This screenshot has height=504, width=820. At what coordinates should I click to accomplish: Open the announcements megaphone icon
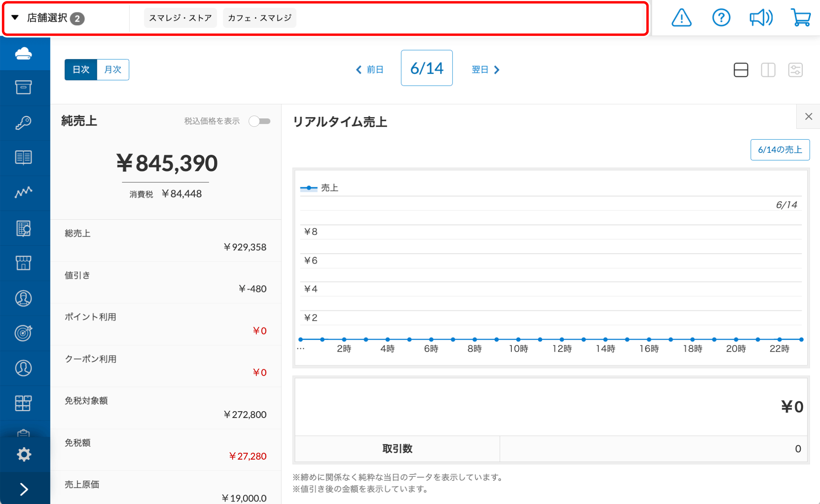tap(760, 18)
